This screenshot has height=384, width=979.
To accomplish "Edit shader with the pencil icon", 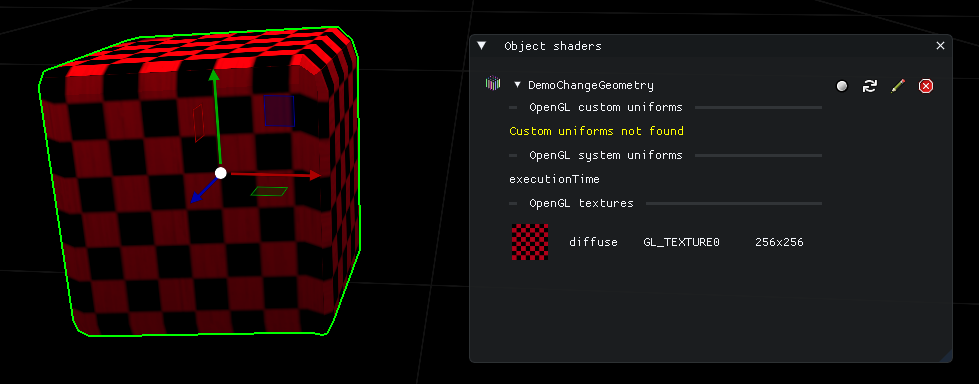I will [898, 86].
